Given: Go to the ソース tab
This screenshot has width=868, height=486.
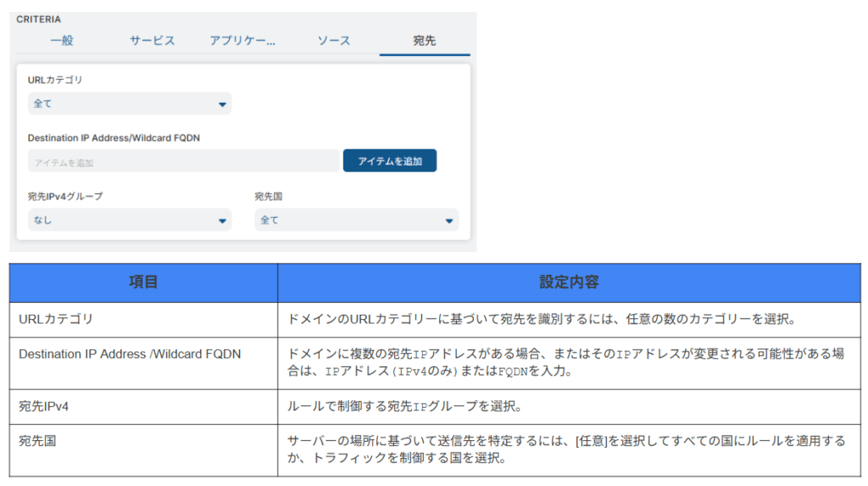Looking at the screenshot, I should point(333,41).
